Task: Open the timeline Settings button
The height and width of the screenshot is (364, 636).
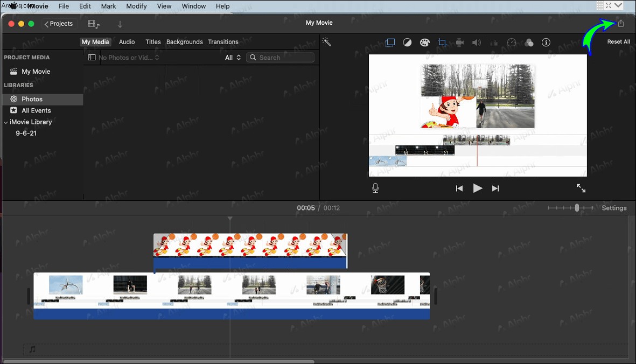Action: (x=614, y=208)
